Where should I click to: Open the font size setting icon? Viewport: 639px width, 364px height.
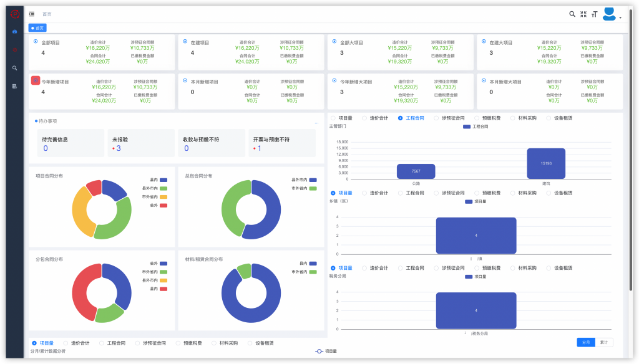[x=595, y=14]
